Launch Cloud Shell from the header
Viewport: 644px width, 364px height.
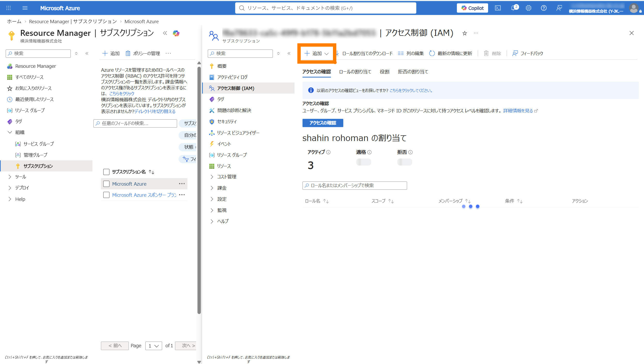pos(498,8)
